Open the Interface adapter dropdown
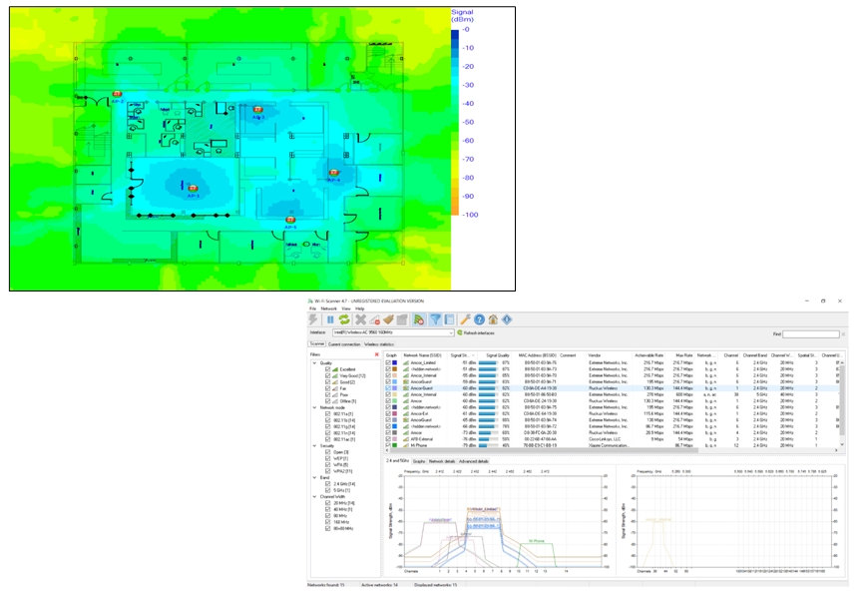868x595 pixels. (x=452, y=332)
